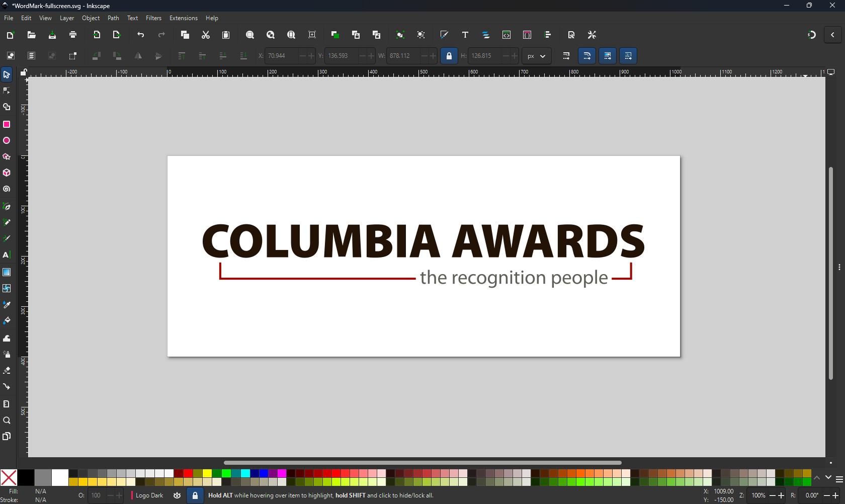Open the units px dropdown
This screenshot has width=845, height=504.
537,56
